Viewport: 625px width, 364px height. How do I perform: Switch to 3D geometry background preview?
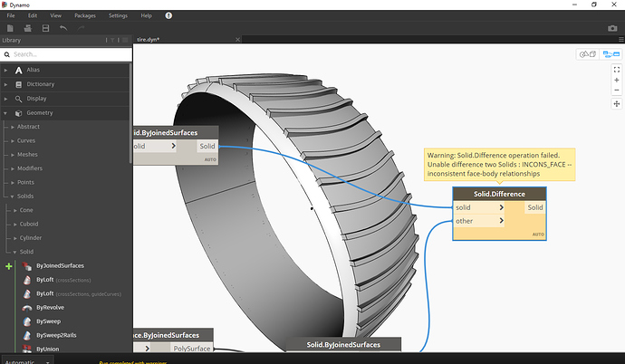coord(588,54)
